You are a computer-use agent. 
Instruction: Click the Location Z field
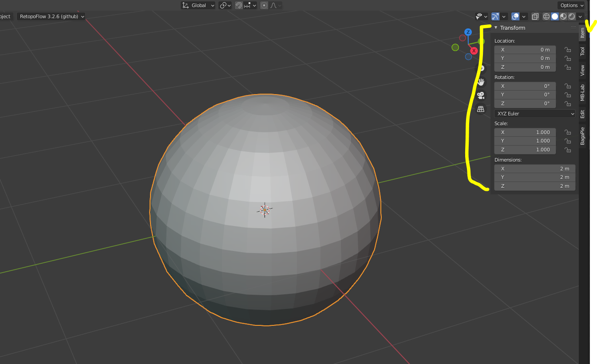coord(525,67)
